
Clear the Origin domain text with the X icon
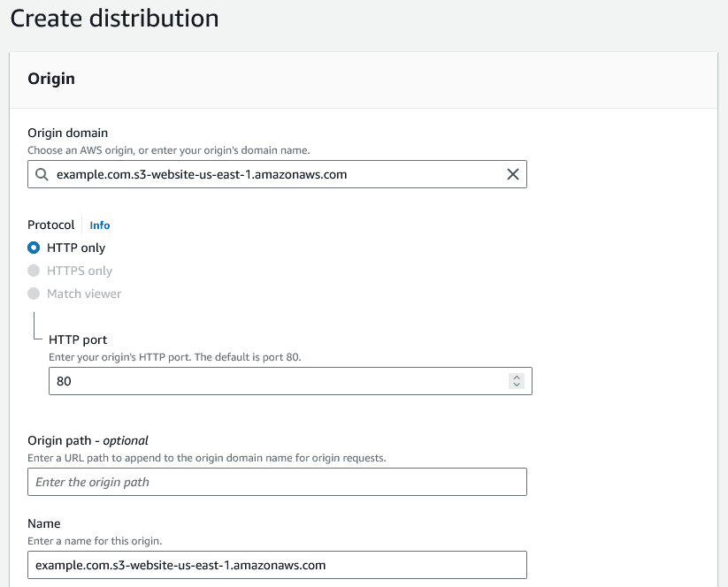pyautogui.click(x=513, y=174)
